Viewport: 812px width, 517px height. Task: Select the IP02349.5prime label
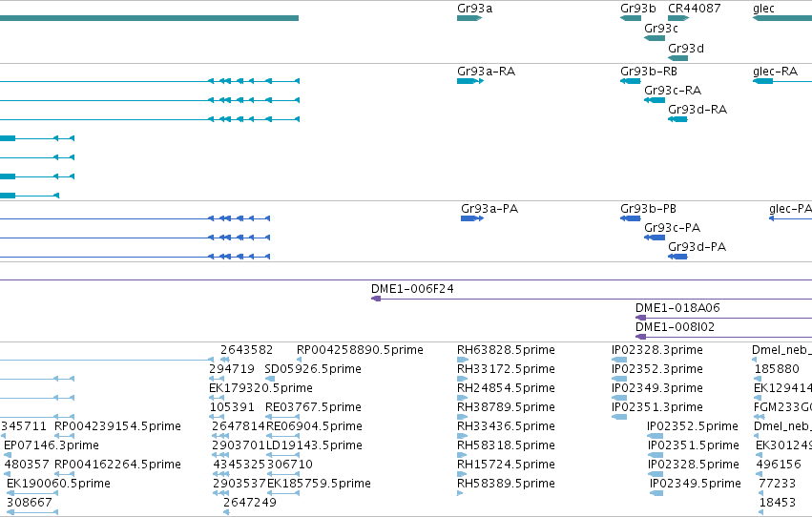(696, 484)
